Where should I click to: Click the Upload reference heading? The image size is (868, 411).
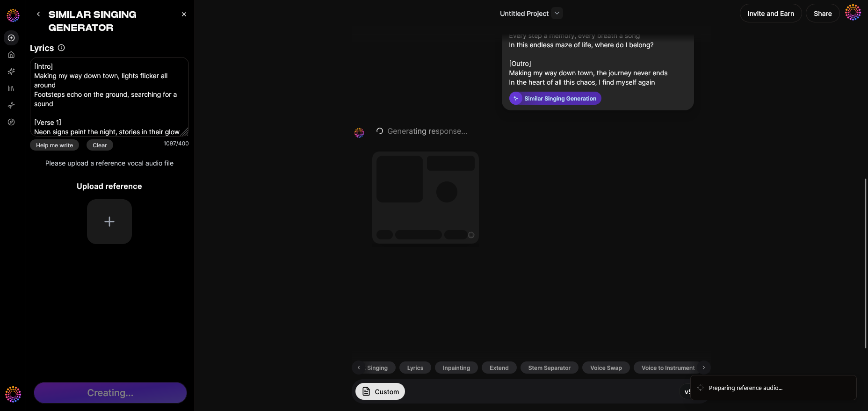(109, 186)
